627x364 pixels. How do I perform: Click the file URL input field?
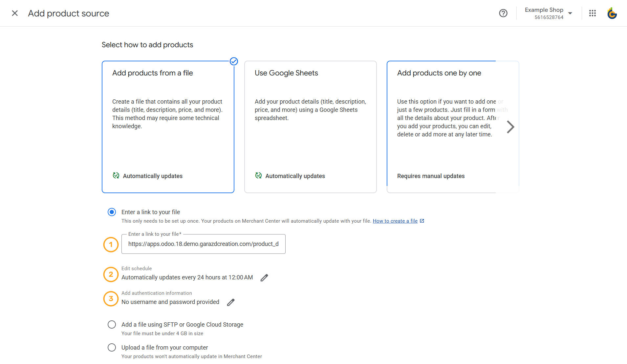tap(203, 244)
